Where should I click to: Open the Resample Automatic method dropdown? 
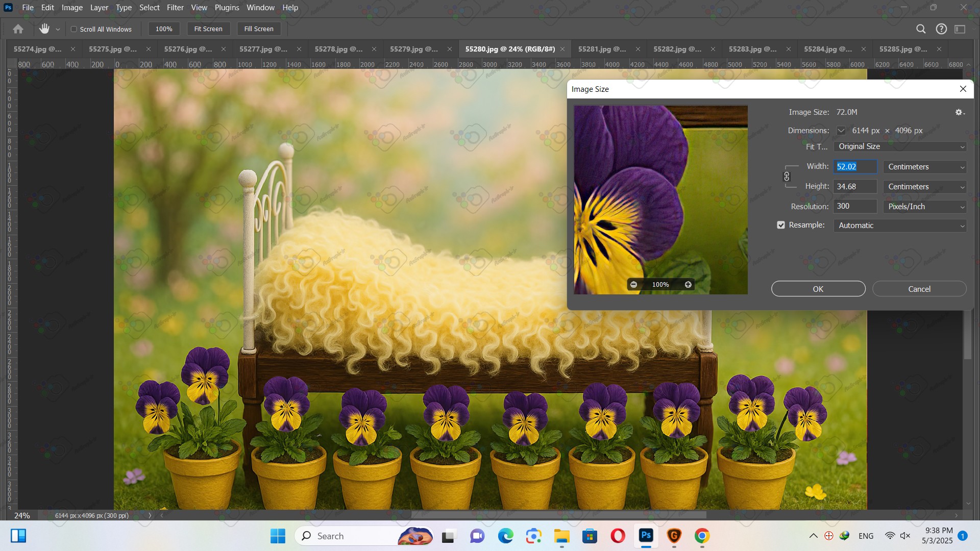tap(900, 226)
